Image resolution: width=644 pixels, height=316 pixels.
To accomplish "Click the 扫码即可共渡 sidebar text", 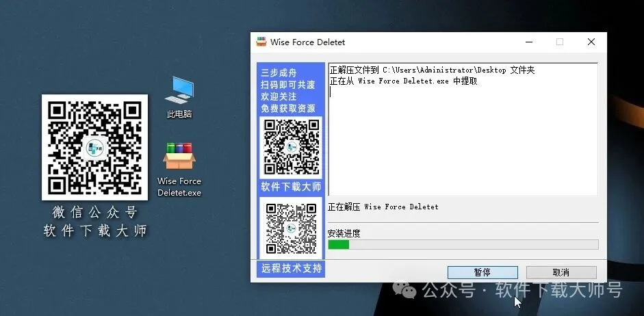I will point(288,85).
